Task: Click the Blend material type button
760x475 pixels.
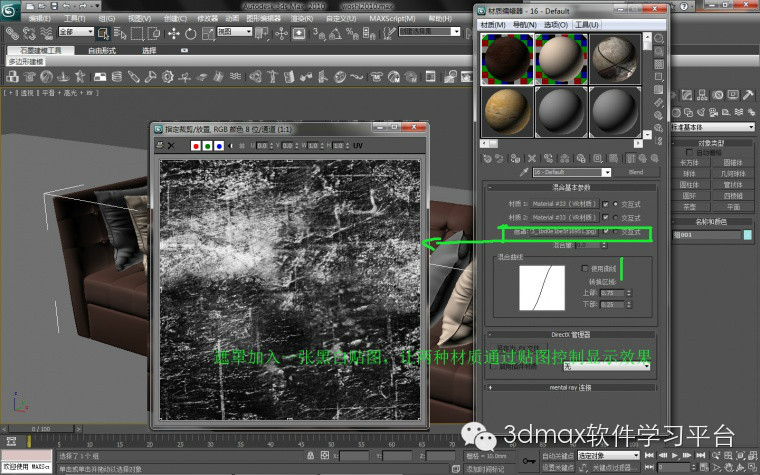Action: (635, 172)
